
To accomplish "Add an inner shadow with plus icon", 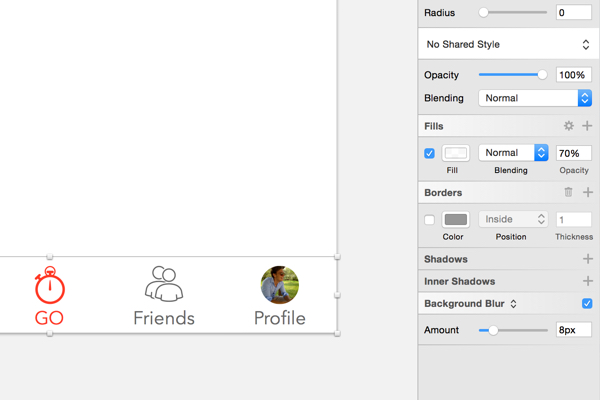I will pos(588,281).
